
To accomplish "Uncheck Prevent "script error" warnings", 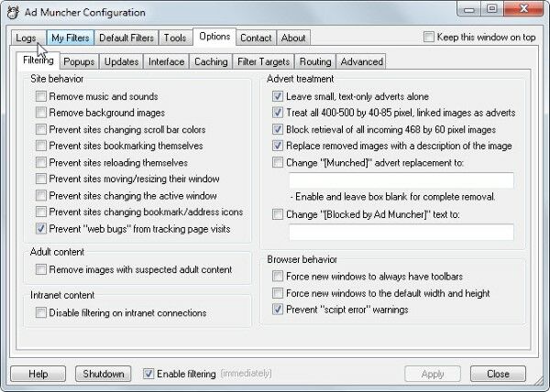I will click(278, 310).
